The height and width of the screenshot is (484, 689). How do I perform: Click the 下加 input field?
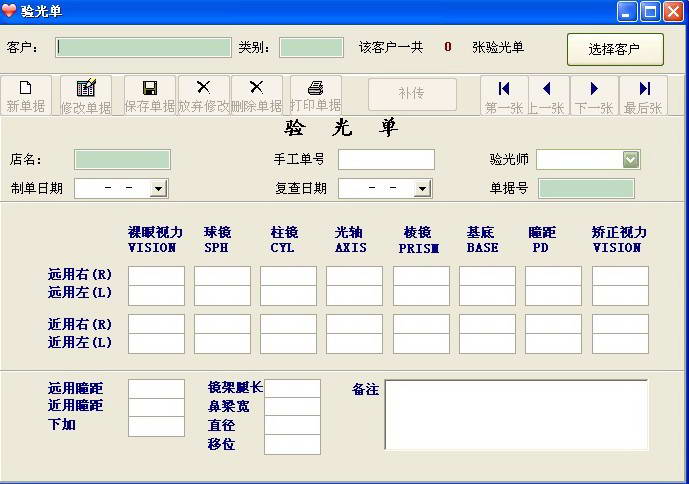click(156, 426)
